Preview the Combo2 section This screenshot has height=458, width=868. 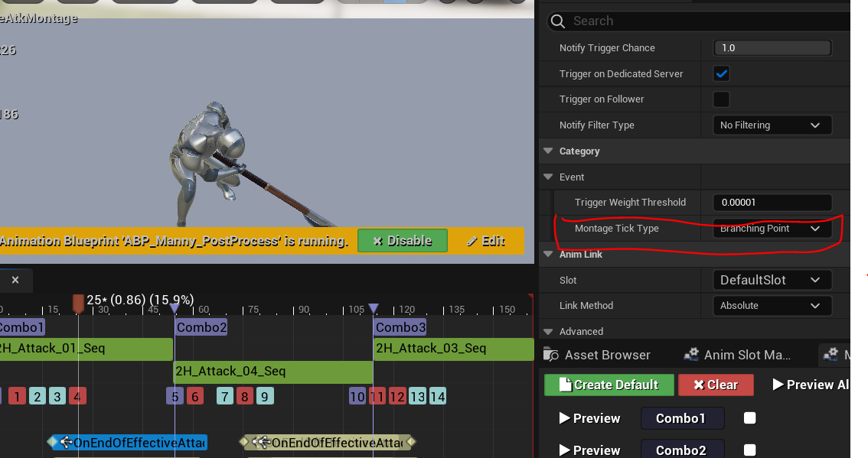589,450
